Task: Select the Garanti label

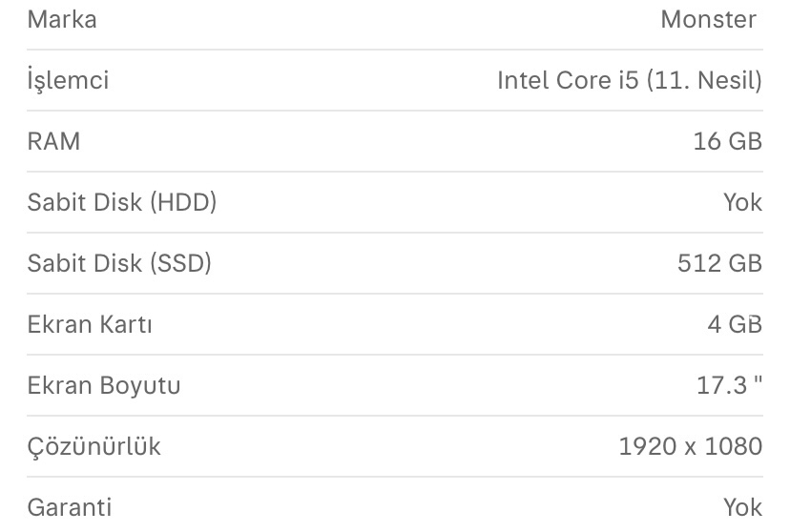Action: click(x=70, y=507)
